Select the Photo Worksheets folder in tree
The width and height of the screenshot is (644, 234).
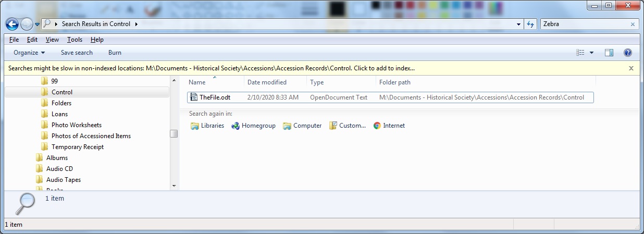(76, 125)
